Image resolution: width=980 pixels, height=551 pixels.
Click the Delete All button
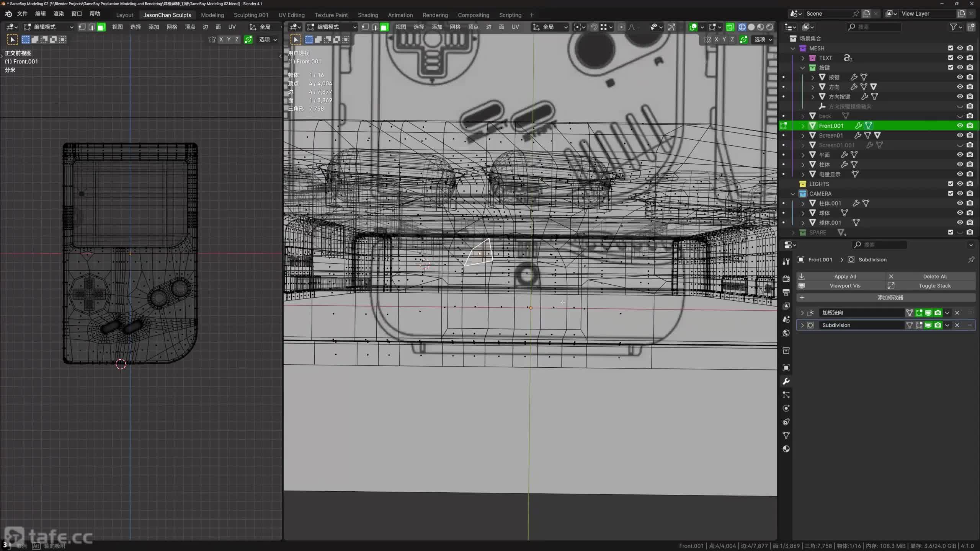point(931,276)
